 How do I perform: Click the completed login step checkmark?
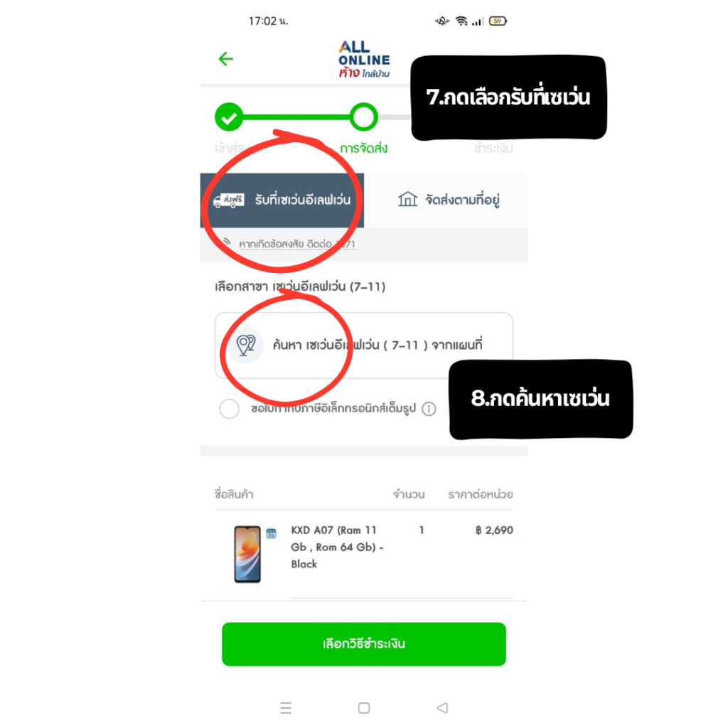point(229,117)
